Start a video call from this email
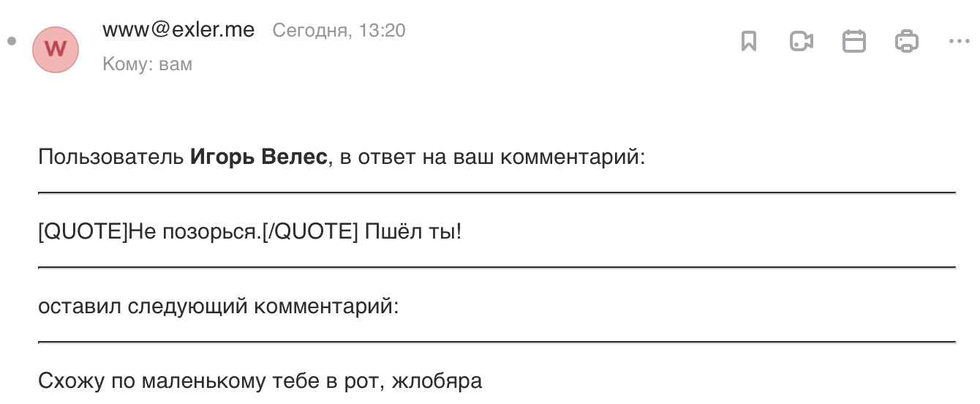This screenshot has width=980, height=404. point(802,41)
